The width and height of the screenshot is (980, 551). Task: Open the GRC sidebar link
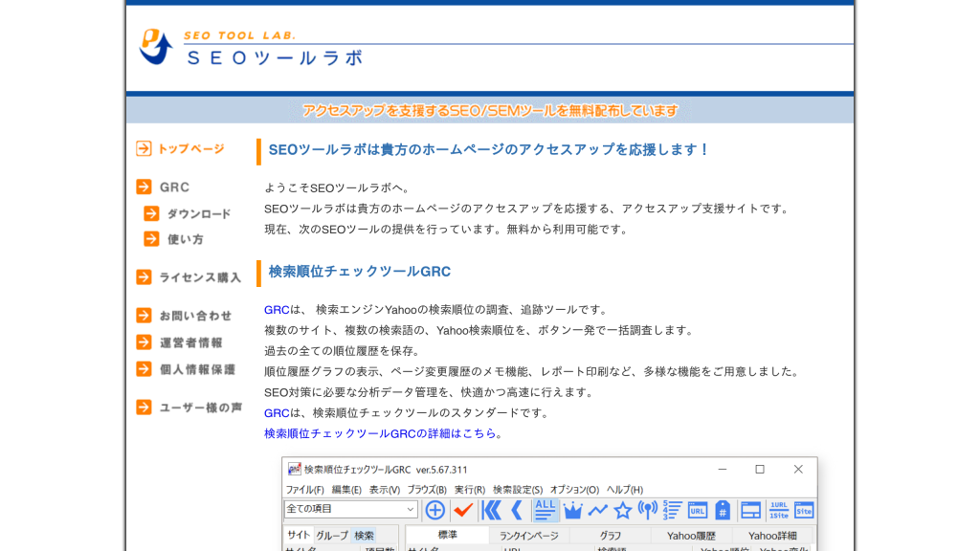point(163,187)
